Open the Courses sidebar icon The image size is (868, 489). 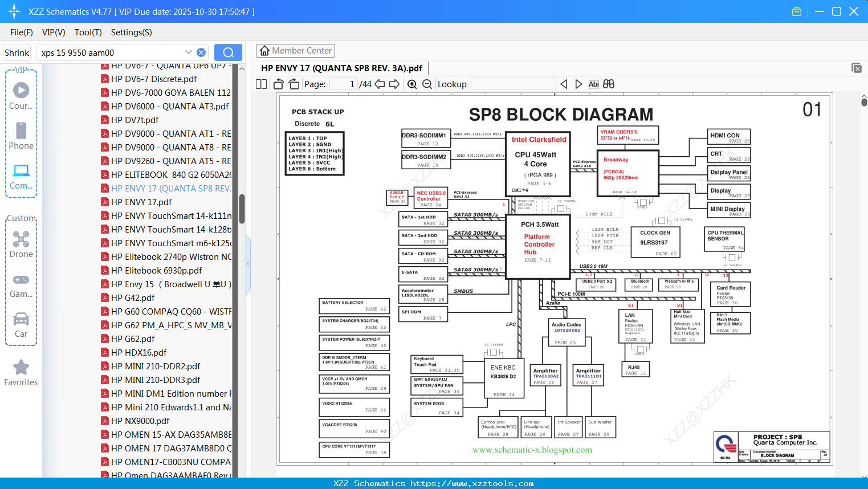pyautogui.click(x=21, y=96)
